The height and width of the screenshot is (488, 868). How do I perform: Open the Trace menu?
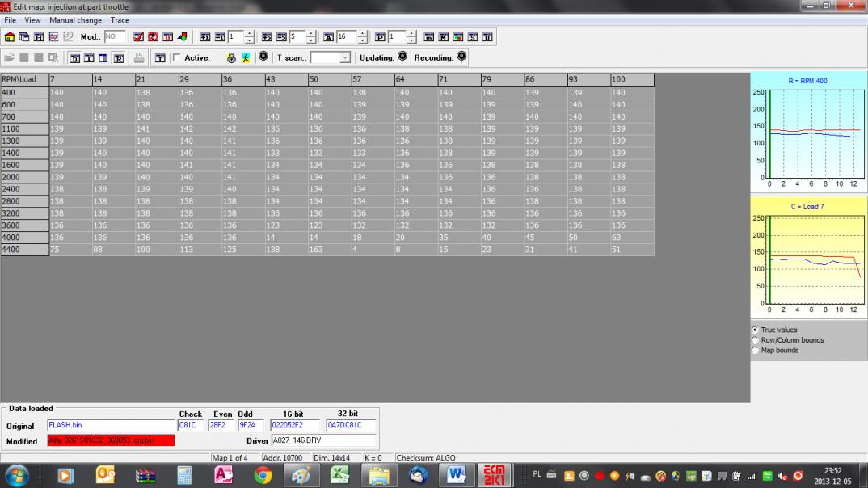coord(120,20)
